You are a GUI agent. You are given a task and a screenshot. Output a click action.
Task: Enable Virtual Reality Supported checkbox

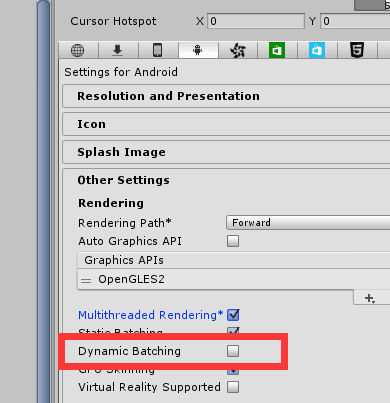click(x=233, y=387)
